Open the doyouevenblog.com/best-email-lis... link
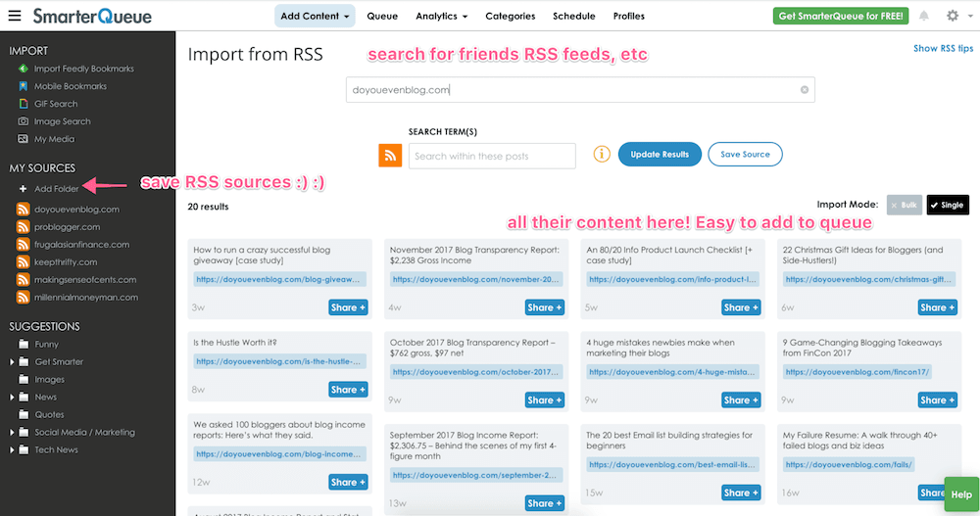Viewport: 980px width, 516px height. tap(672, 465)
